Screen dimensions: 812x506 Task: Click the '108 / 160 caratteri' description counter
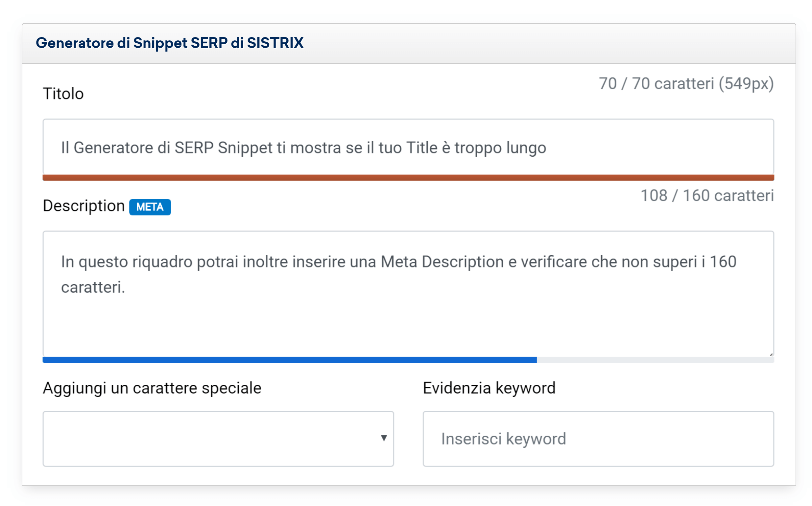pyautogui.click(x=707, y=196)
